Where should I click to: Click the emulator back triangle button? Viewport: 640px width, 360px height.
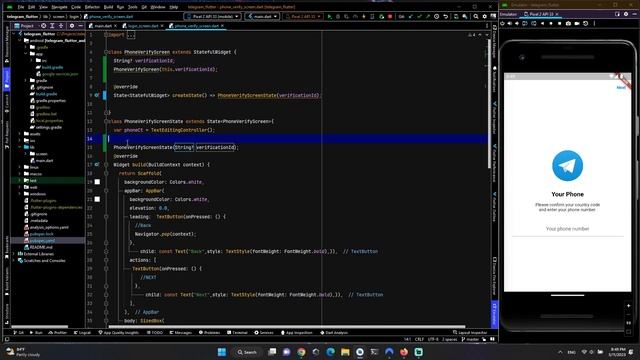[x=542, y=23]
